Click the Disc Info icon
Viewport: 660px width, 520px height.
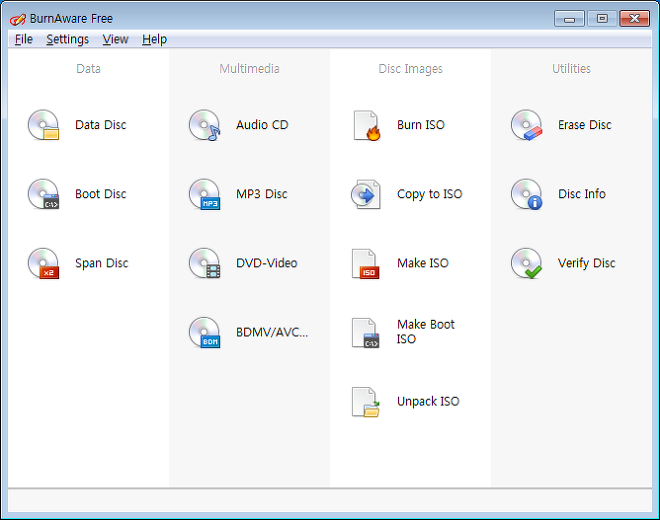pyautogui.click(x=527, y=194)
